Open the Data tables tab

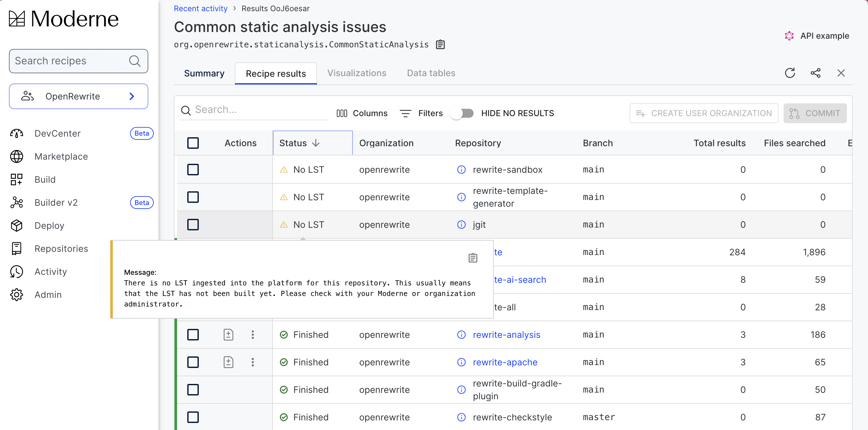pos(431,73)
